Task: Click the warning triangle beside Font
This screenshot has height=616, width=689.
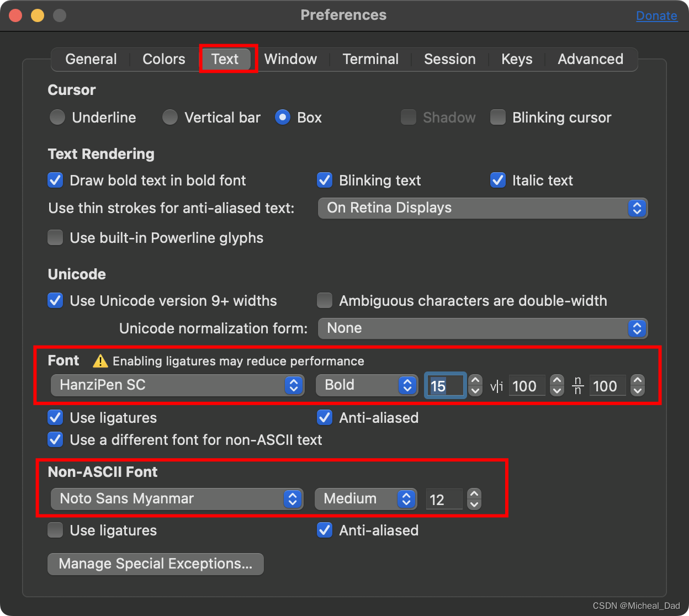Action: coord(100,360)
